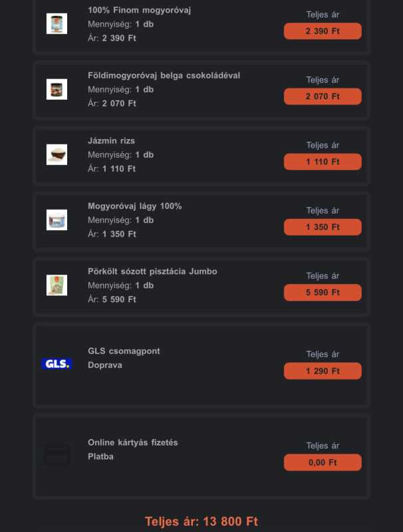Click the Jázmin rizs product name
The width and height of the screenshot is (403, 532).
[111, 141]
